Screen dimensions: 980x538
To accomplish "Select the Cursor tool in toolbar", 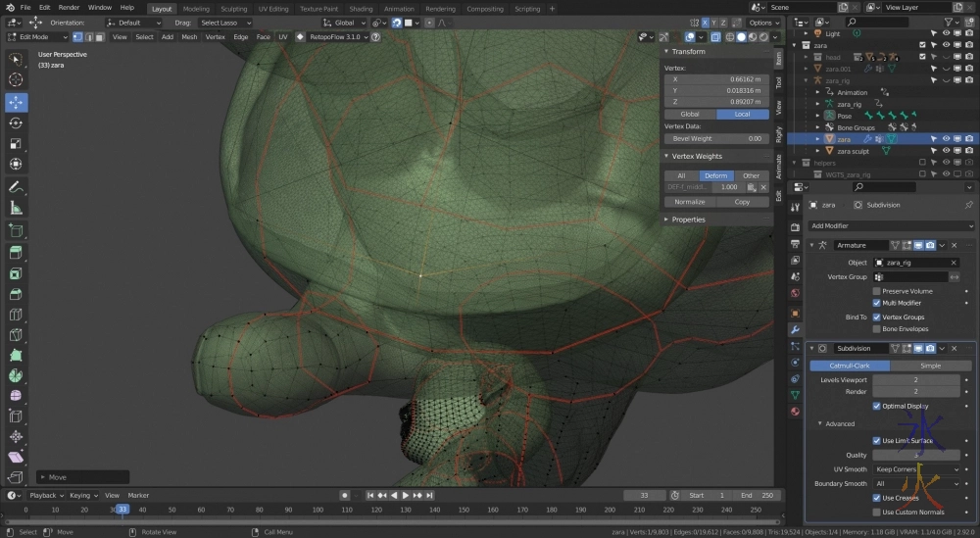I will pos(16,79).
